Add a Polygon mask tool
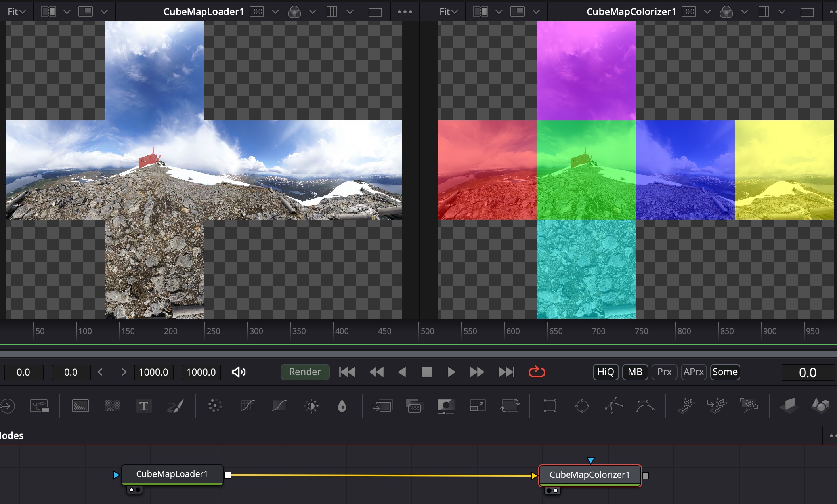Image resolution: width=837 pixels, height=504 pixels. 613,406
